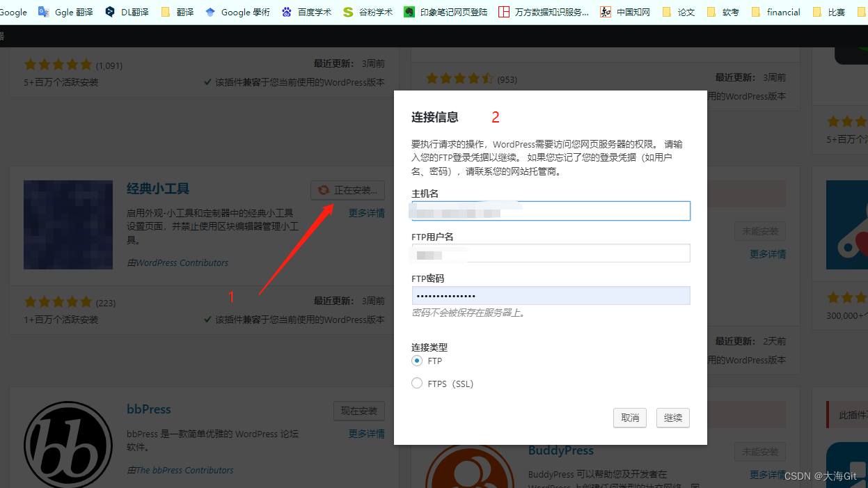
Task: Click the 1+百万个活跃安装 text
Action: pos(61,320)
